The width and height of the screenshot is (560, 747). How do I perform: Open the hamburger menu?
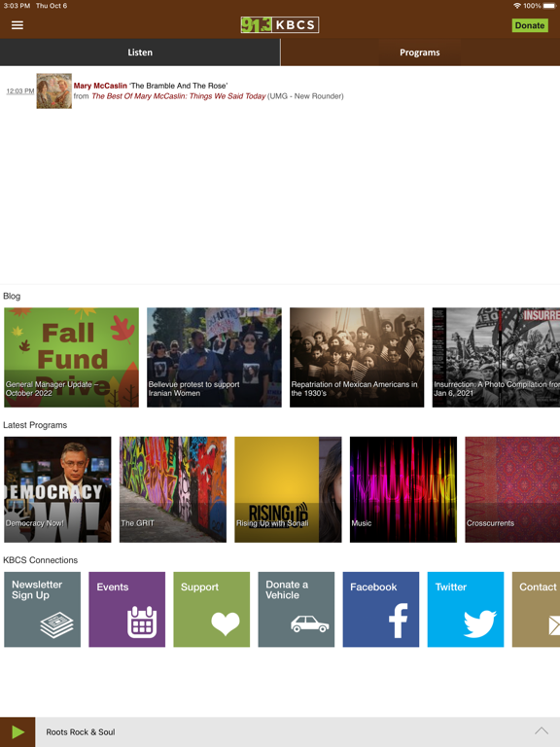click(x=17, y=24)
